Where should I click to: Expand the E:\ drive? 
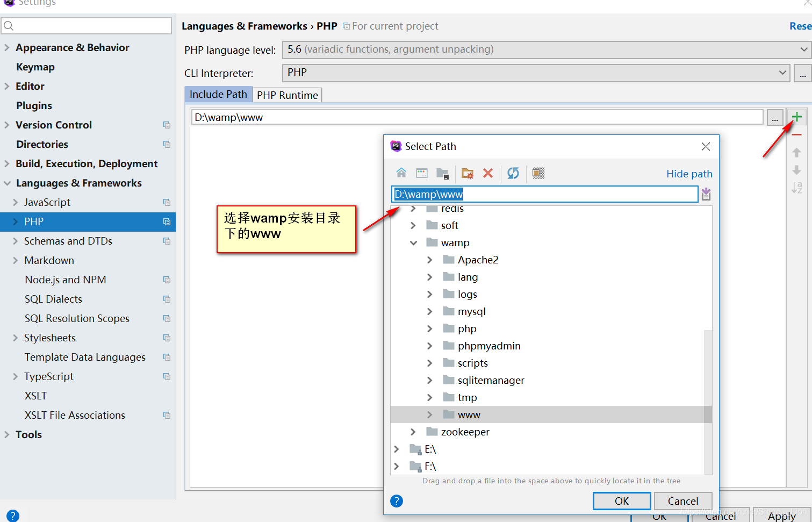pos(397,449)
